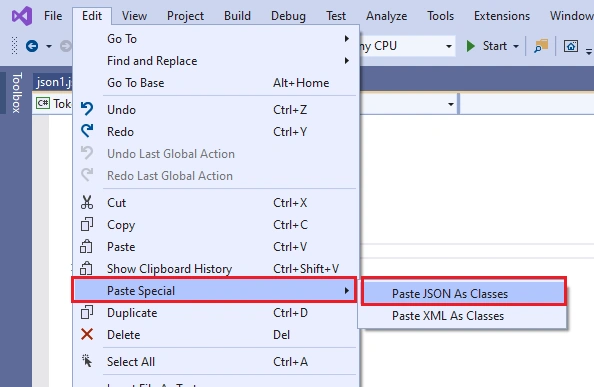The image size is (594, 387).
Task: Click the toolbar overflow options arrow
Action: pos(589,51)
